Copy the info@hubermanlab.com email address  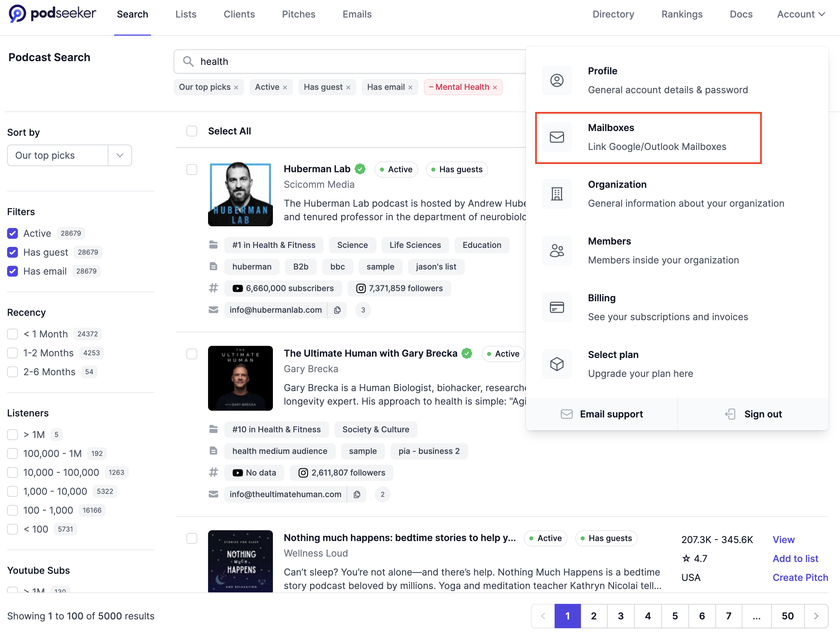point(337,310)
